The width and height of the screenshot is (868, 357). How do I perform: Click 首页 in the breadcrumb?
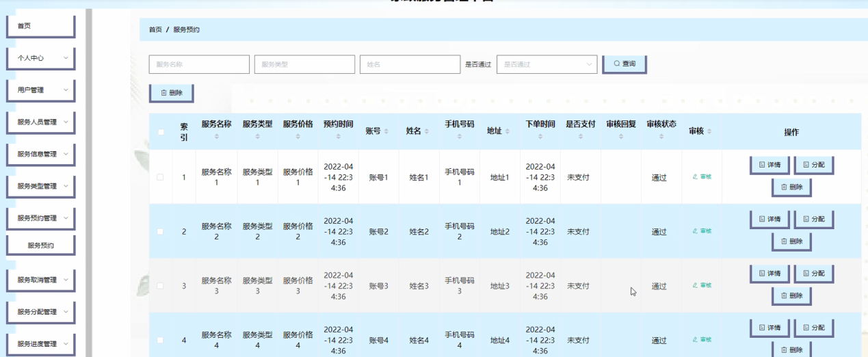click(x=155, y=30)
